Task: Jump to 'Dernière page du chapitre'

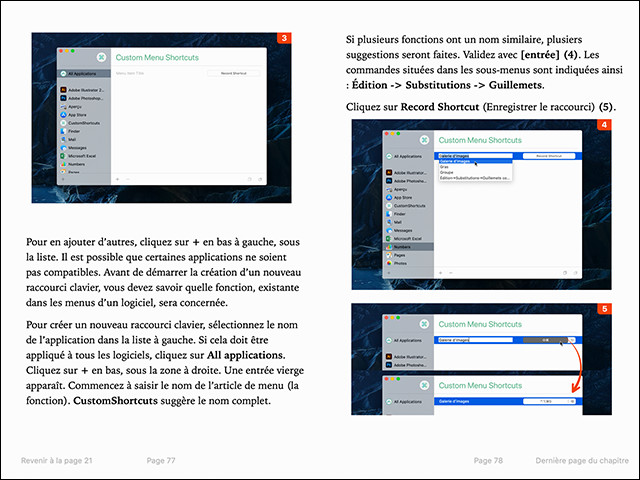Action: 582,460
